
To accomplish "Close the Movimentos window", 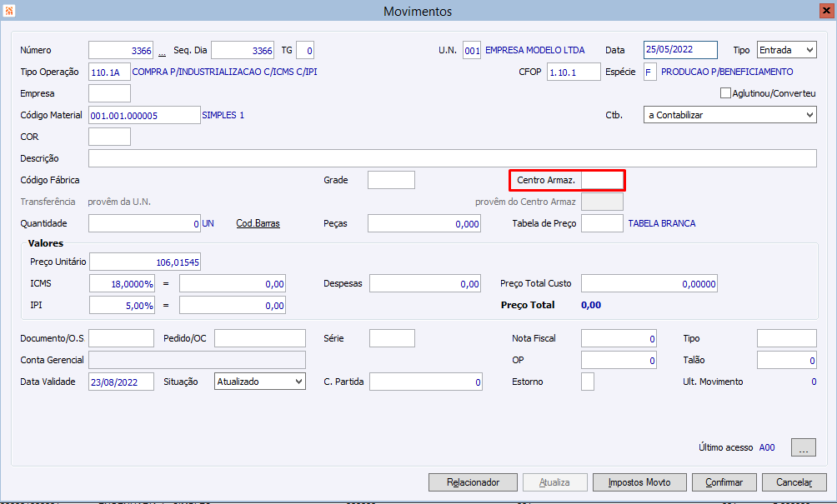I will [826, 11].
